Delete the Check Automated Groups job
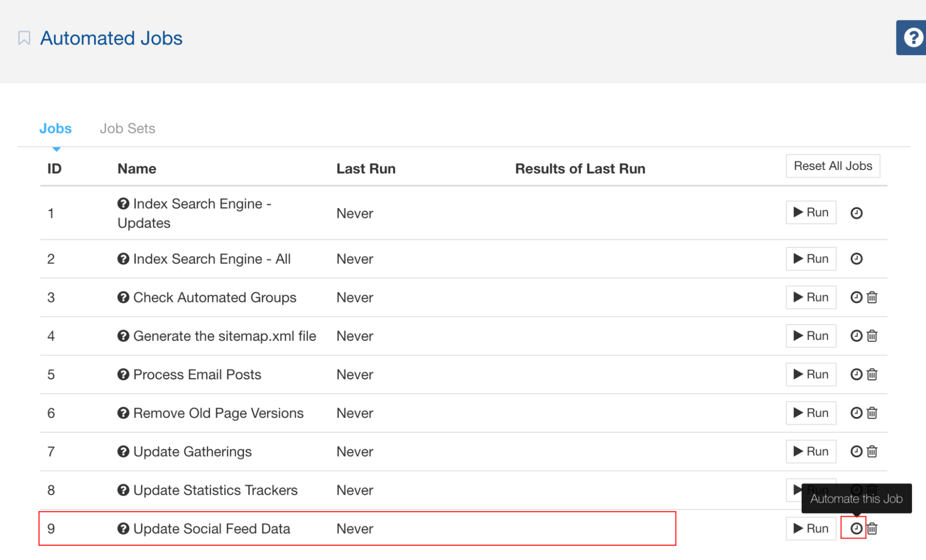 (873, 297)
